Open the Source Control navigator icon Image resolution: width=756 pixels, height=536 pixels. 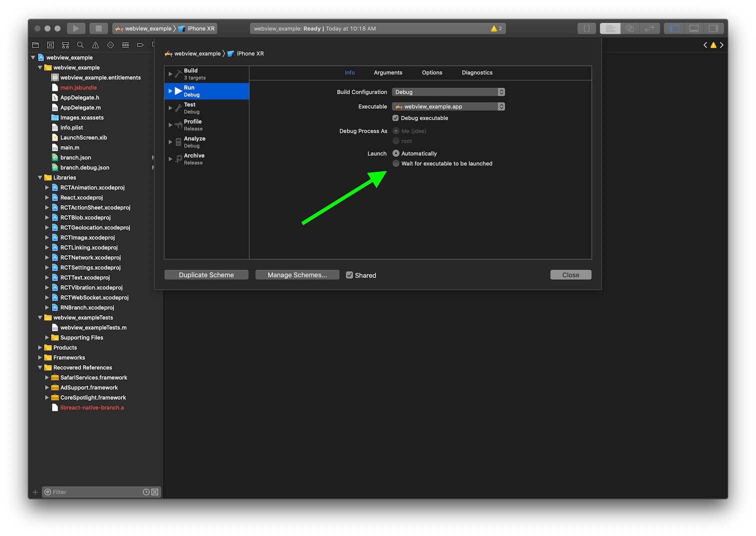pyautogui.click(x=50, y=45)
